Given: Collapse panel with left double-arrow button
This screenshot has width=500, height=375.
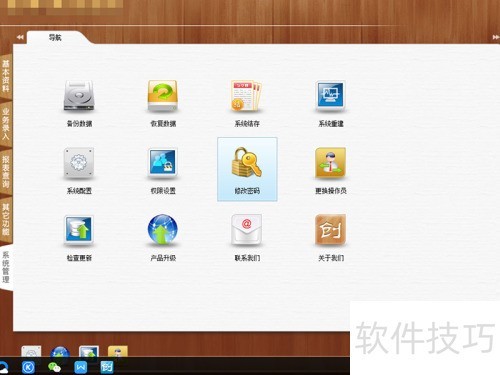Looking at the screenshot, I should point(20,37).
